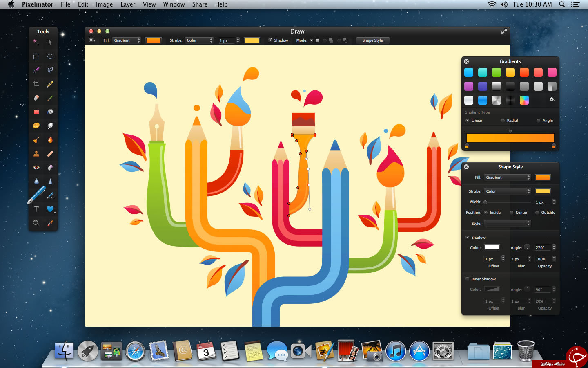Viewport: 588px width, 368px height.
Task: Close the Shape Style panel
Action: tap(466, 167)
